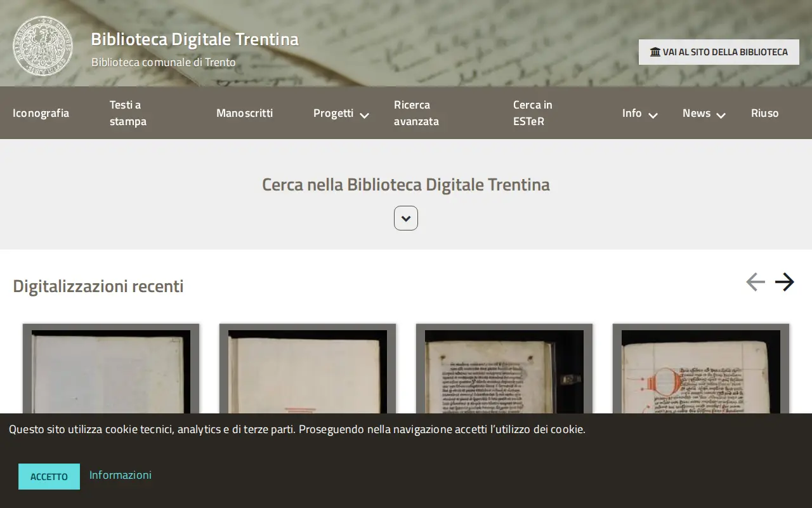Open Ricerca avanzata page
The image size is (812, 508).
[x=416, y=113]
